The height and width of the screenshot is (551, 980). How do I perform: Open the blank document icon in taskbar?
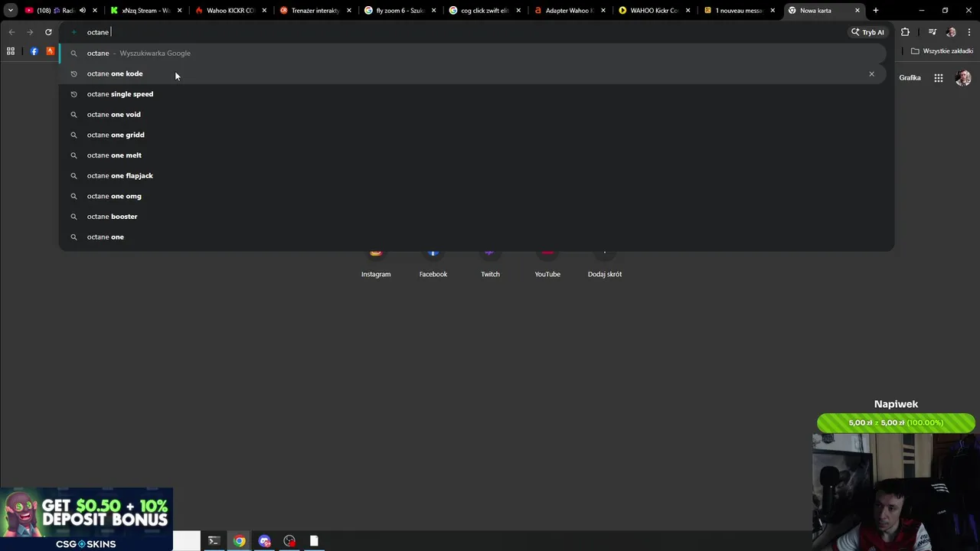[314, 541]
